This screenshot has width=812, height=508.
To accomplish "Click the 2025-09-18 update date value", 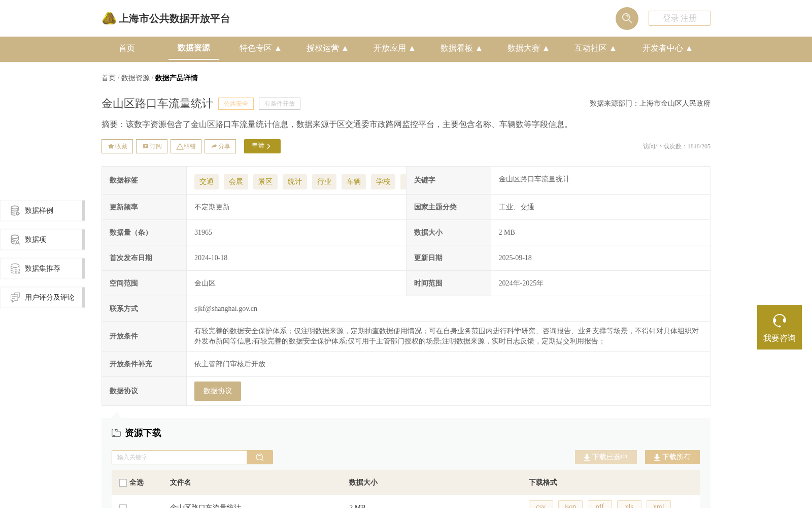I will 515,258.
